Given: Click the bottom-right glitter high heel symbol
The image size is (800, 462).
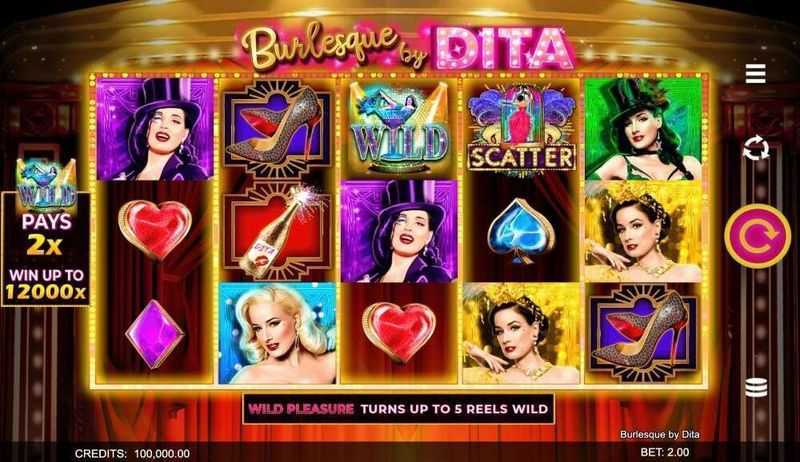Looking at the screenshot, I should pos(643,333).
